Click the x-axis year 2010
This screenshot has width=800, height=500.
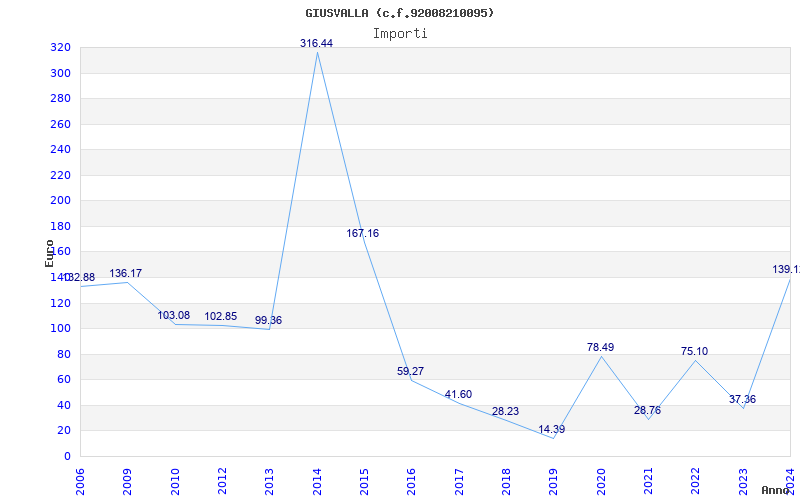(175, 481)
